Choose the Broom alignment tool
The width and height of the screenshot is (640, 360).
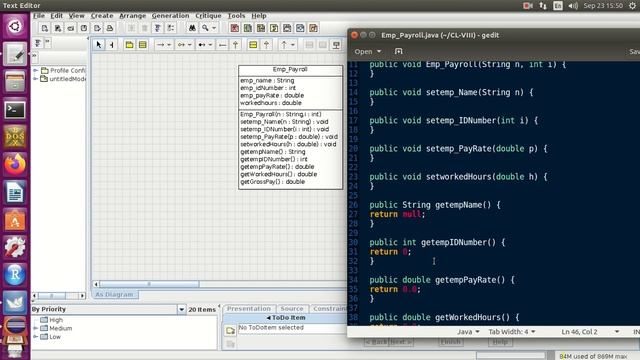click(x=111, y=45)
